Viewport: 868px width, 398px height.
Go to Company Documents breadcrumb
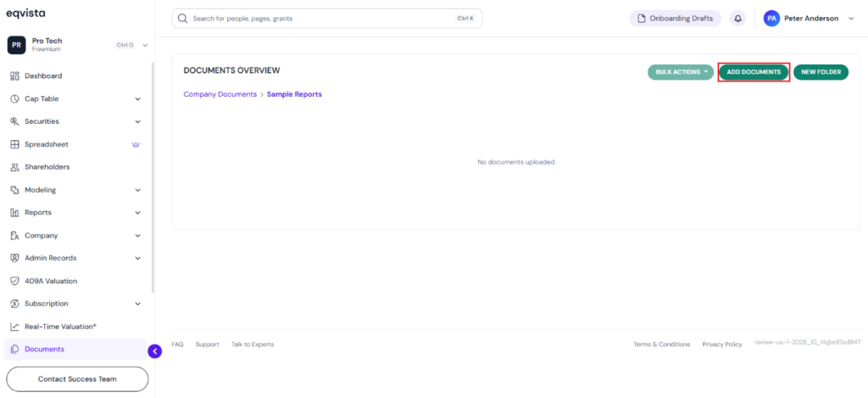[220, 94]
